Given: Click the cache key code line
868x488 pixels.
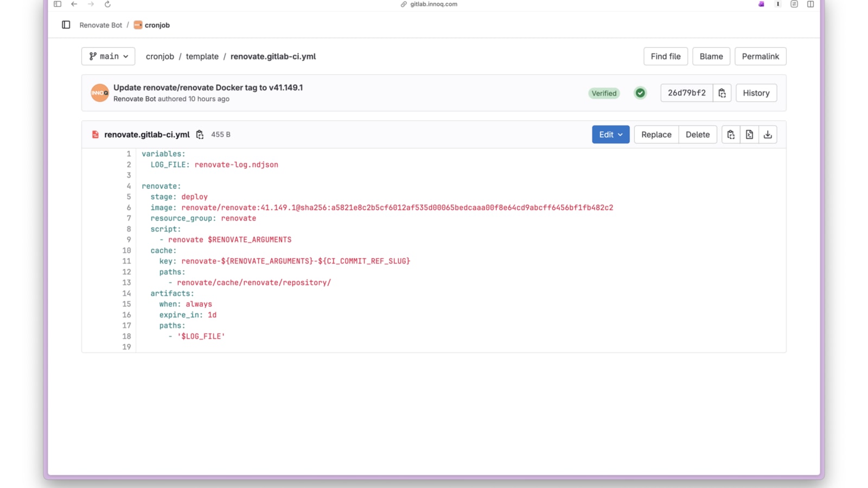Looking at the screenshot, I should (x=285, y=261).
